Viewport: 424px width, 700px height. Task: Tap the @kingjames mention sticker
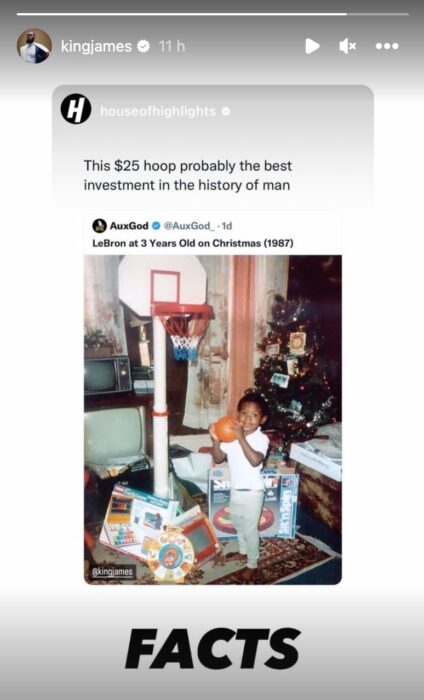(x=112, y=571)
